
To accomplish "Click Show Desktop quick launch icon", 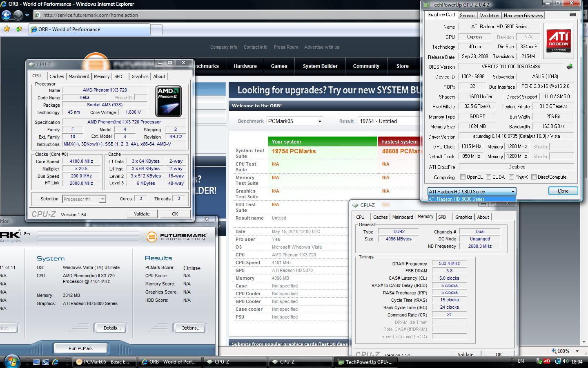I will [x=36, y=362].
